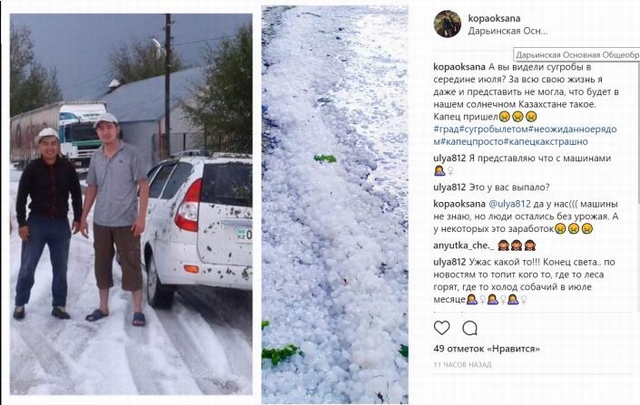The height and width of the screenshot is (405, 640).
Task: Open the #сугробылетом hashtag
Action: tap(493, 129)
